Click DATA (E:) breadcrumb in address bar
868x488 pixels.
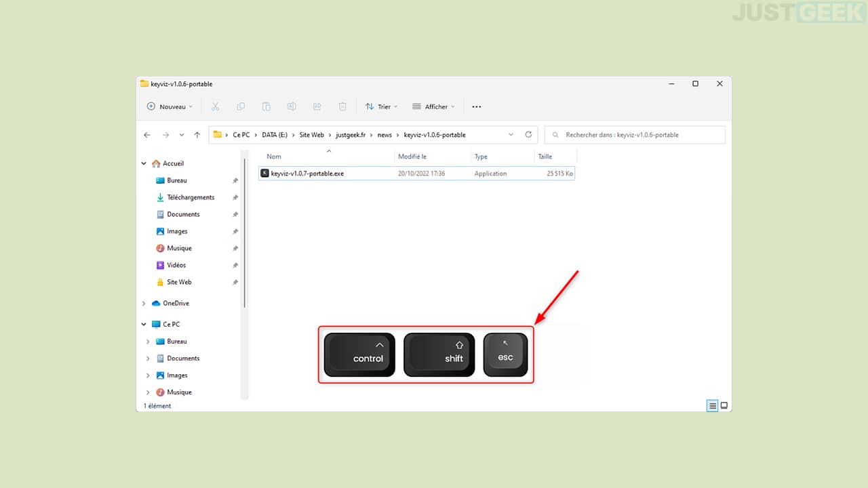[275, 135]
